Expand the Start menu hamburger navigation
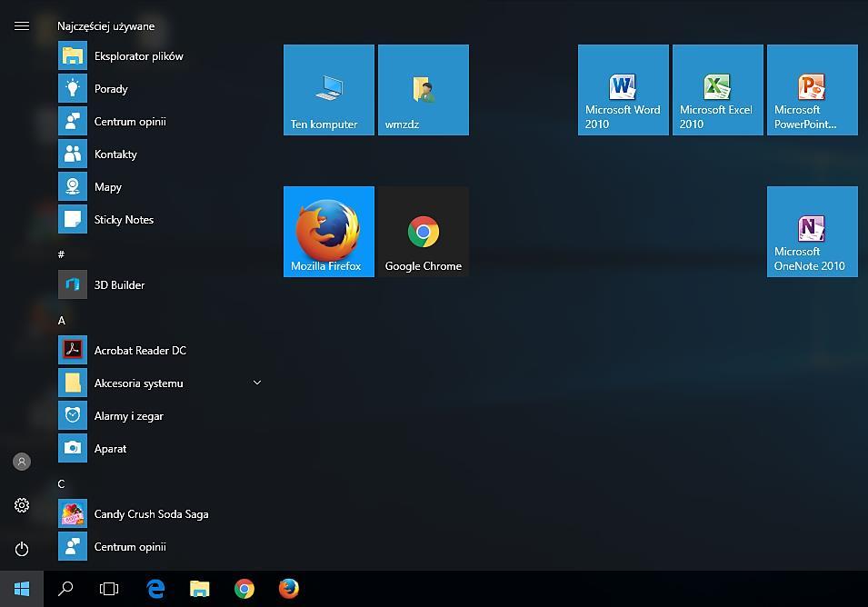 click(x=22, y=26)
